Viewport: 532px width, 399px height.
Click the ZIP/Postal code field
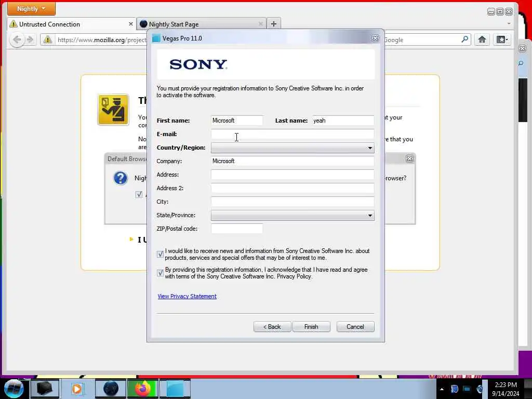click(x=237, y=229)
